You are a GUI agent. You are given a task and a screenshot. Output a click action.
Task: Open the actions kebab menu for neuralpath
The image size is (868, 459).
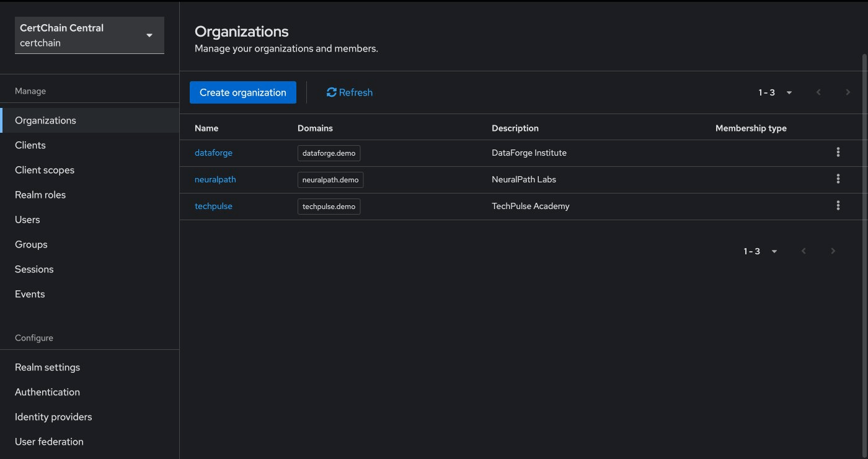pyautogui.click(x=838, y=179)
